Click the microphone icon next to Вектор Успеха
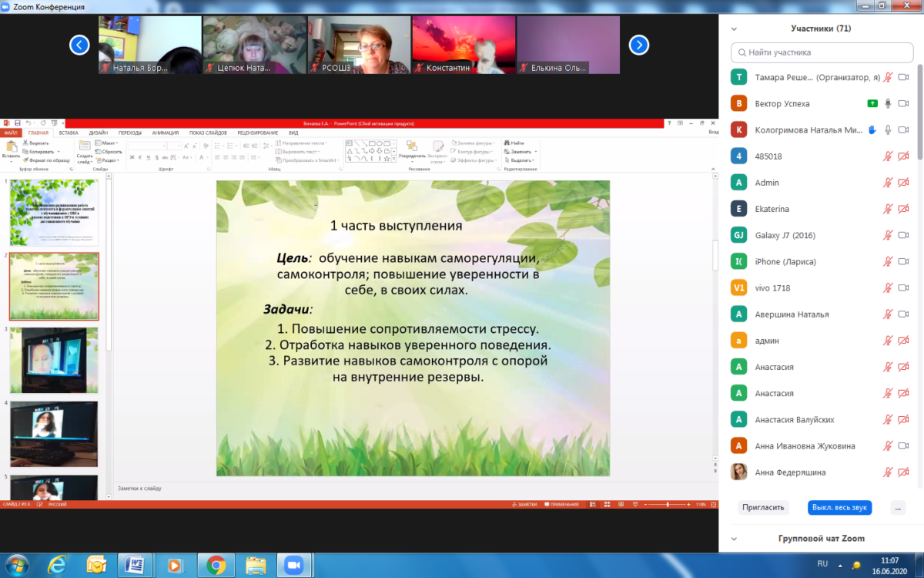Image resolution: width=924 pixels, height=578 pixels. pyautogui.click(x=888, y=103)
